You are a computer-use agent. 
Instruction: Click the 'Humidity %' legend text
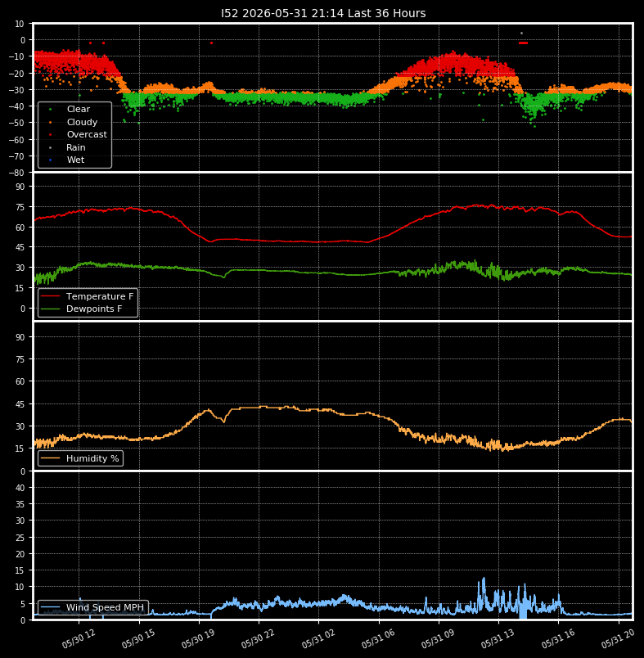click(x=92, y=458)
